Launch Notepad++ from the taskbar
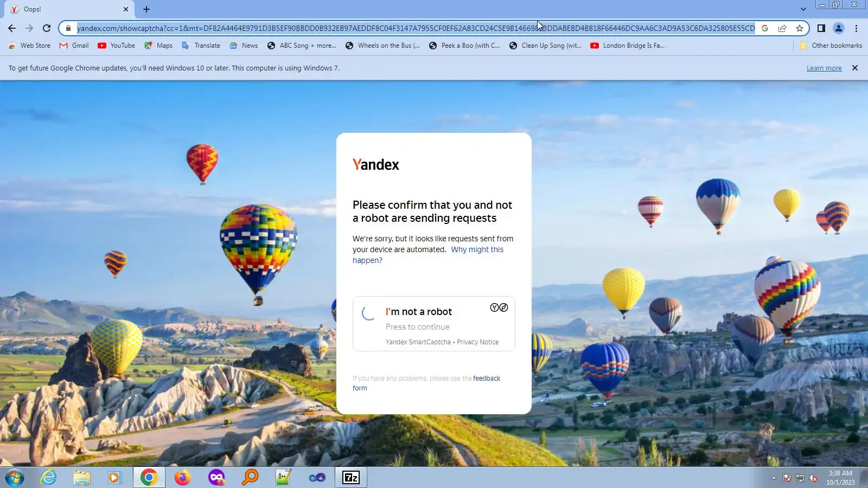 coord(283,478)
